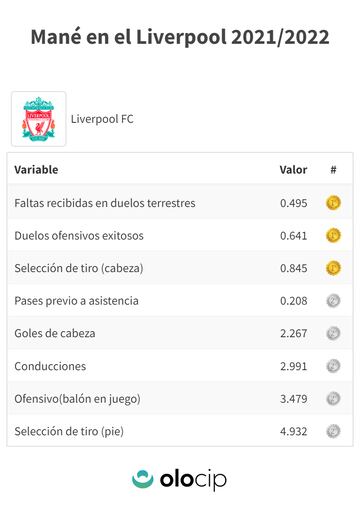The width and height of the screenshot is (360, 506).
Task: Click silver medal for Ofensivo(balón en juego)
Action: coord(333,398)
